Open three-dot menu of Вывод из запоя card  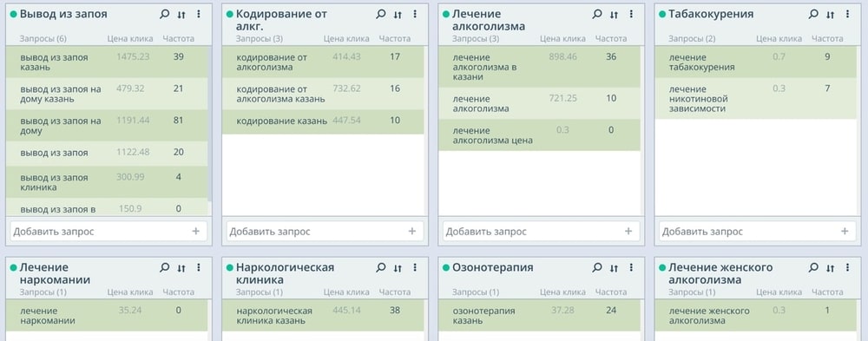[x=198, y=15]
